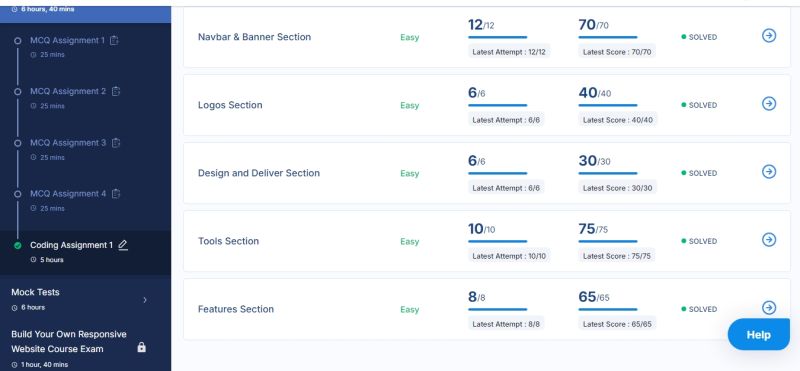Click lock icon on Course Exam
The width and height of the screenshot is (800, 371).
pyautogui.click(x=142, y=348)
